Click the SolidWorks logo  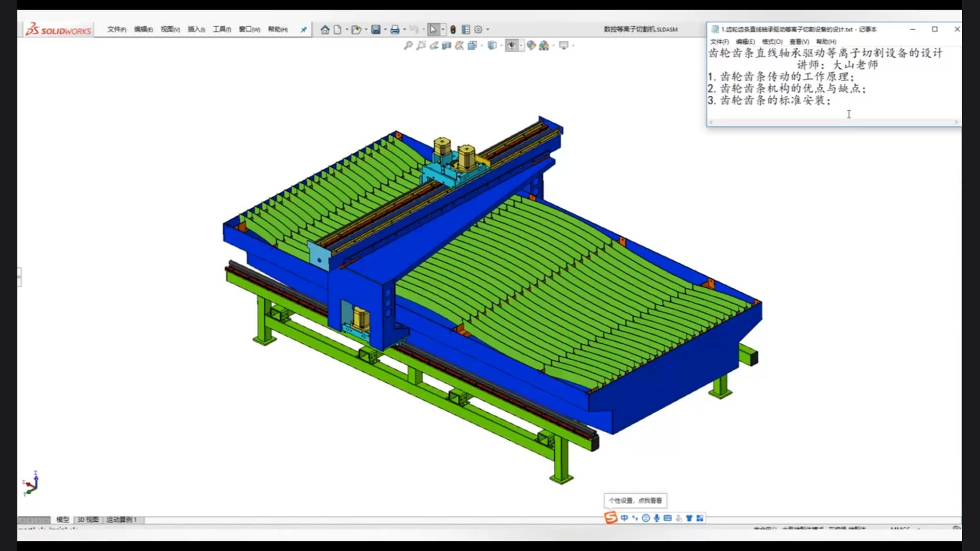[58, 30]
